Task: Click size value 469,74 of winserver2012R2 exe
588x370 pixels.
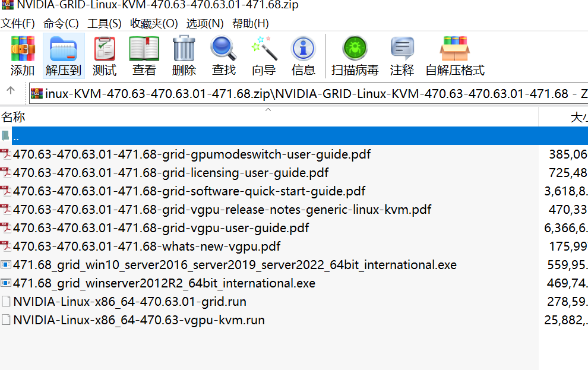Action: pyautogui.click(x=567, y=283)
